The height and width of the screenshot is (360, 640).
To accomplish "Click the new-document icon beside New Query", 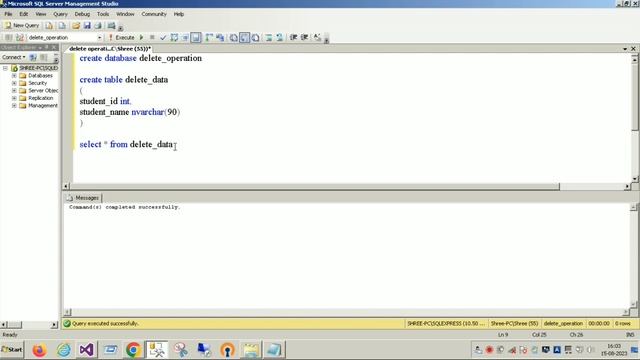I will coord(62,25).
